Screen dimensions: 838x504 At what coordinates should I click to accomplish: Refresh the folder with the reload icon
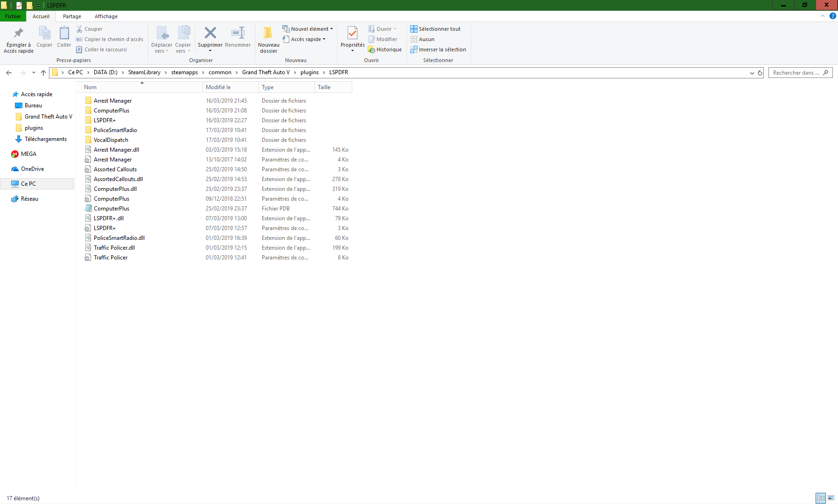point(760,73)
